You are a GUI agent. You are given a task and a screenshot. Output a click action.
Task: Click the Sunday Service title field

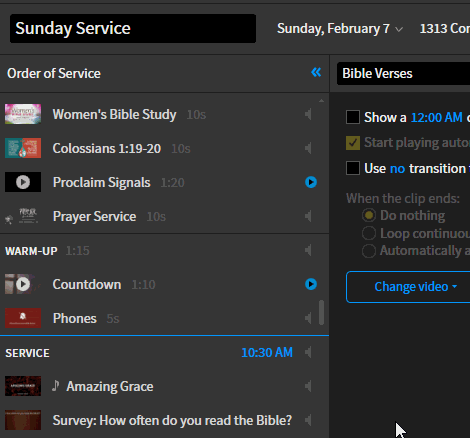(133, 28)
